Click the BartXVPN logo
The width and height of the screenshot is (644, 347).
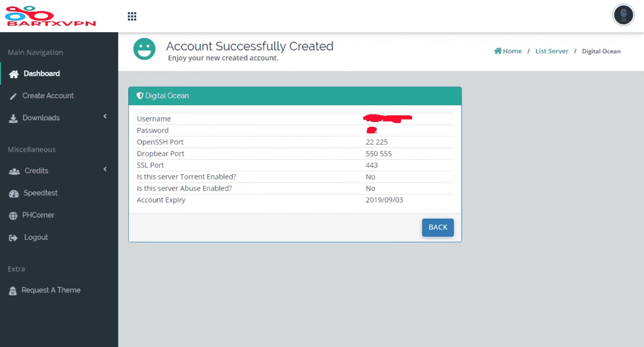coord(50,16)
